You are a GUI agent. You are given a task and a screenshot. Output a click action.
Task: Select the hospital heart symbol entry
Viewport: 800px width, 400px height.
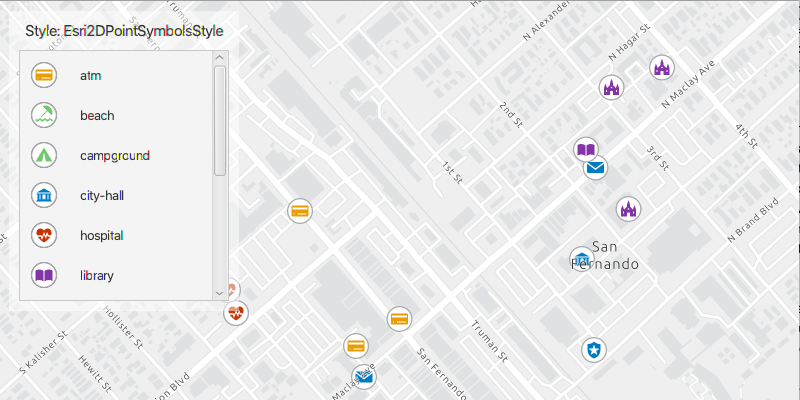pos(116,235)
